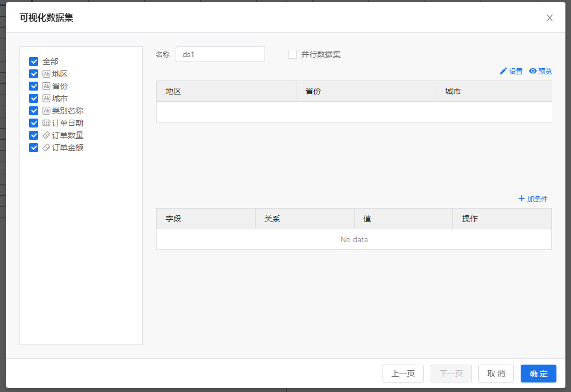Viewport: 571px width, 392px height.
Task: Select the 城市 label in field list
Action: pos(60,98)
